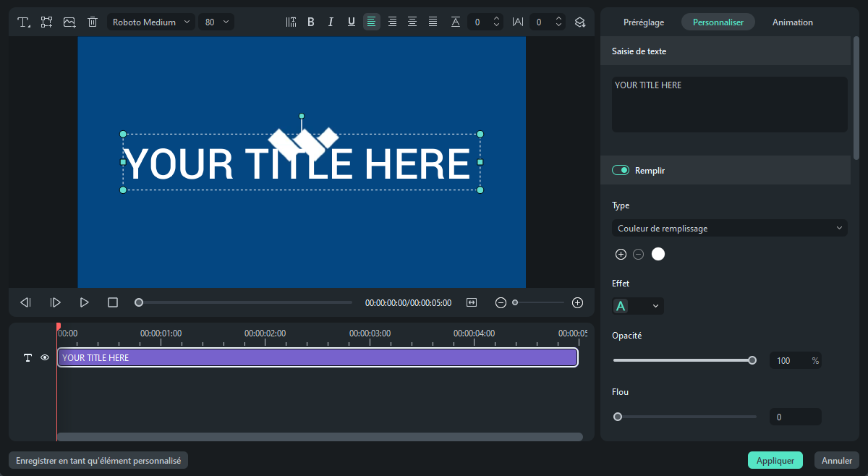Click the 00:00:02:00 mark on the timeline ruler
Screen dimensions: 868x476
[x=265, y=333]
